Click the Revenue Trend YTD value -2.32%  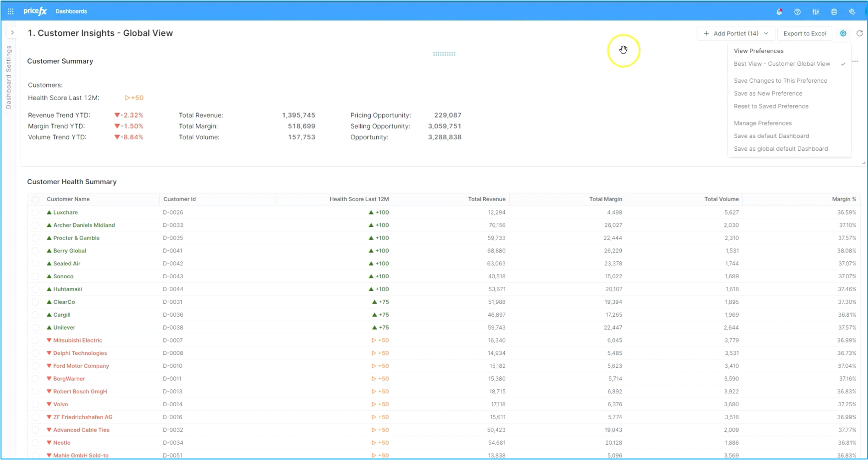point(129,115)
